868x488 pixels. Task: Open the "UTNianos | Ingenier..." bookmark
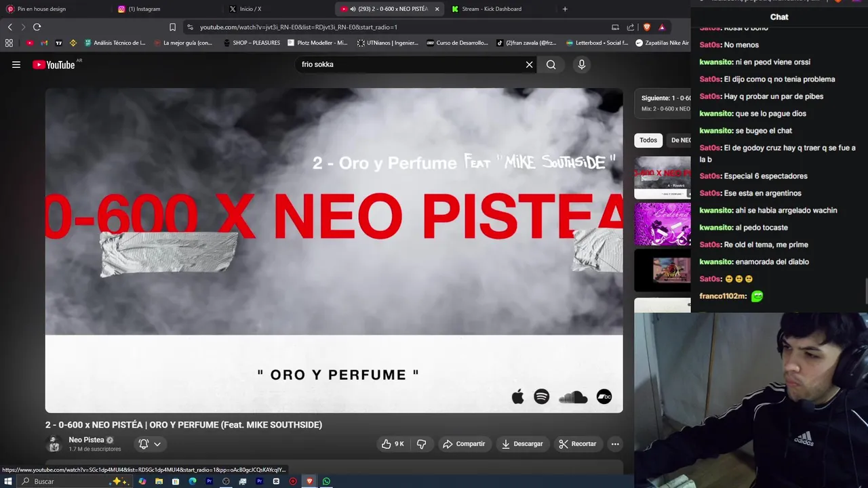pyautogui.click(x=387, y=43)
